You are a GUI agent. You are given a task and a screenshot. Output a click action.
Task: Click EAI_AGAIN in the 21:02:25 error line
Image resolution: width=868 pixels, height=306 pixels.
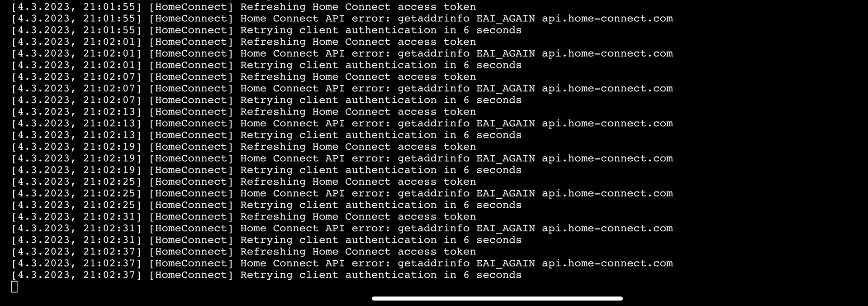tap(506, 193)
